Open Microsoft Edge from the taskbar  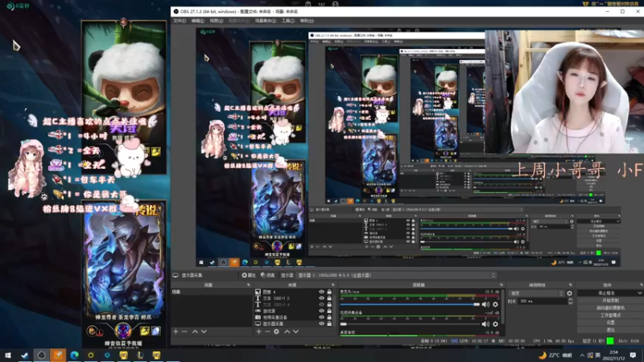pos(74,355)
